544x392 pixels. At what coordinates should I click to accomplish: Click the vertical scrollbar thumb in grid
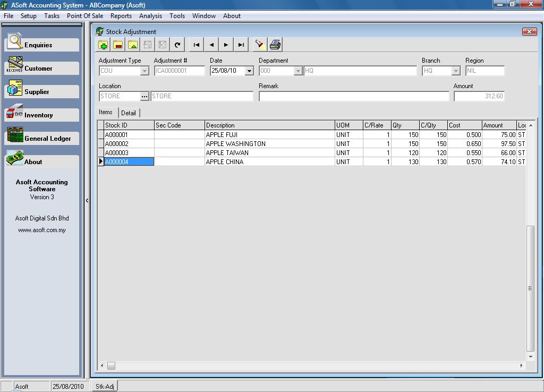(530, 288)
